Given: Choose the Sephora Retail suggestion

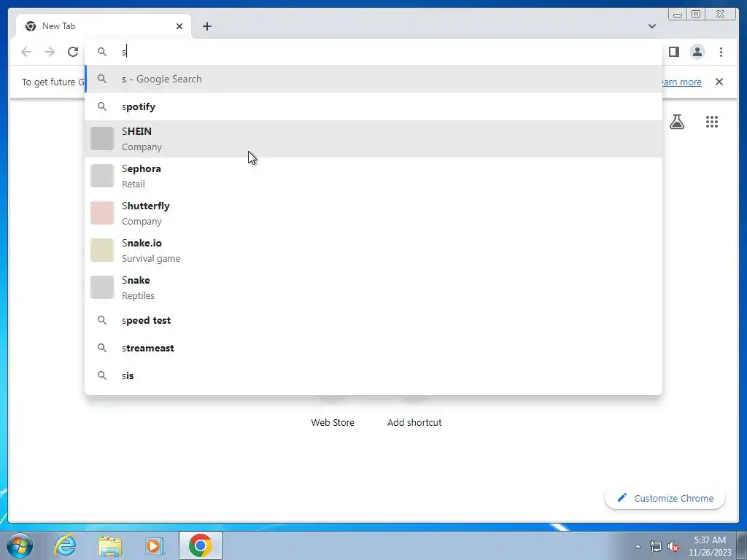Looking at the screenshot, I should pos(373,176).
